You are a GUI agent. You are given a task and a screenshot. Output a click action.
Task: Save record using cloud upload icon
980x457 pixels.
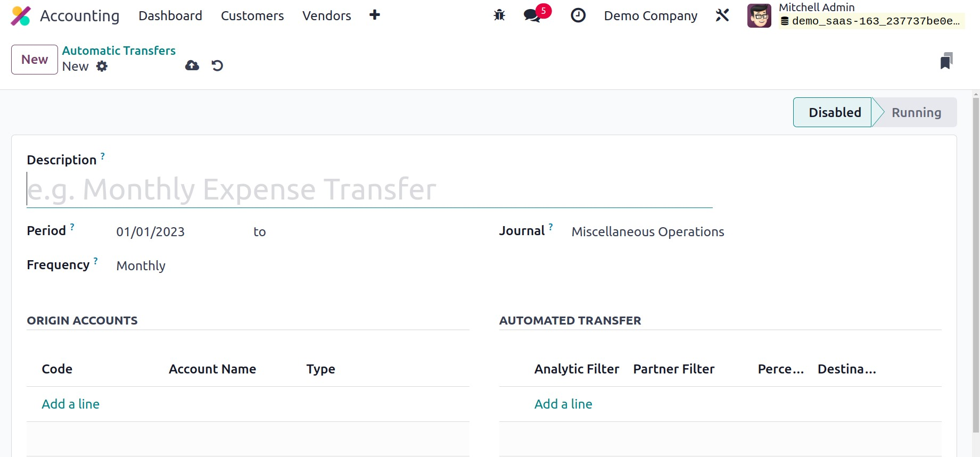(x=192, y=65)
